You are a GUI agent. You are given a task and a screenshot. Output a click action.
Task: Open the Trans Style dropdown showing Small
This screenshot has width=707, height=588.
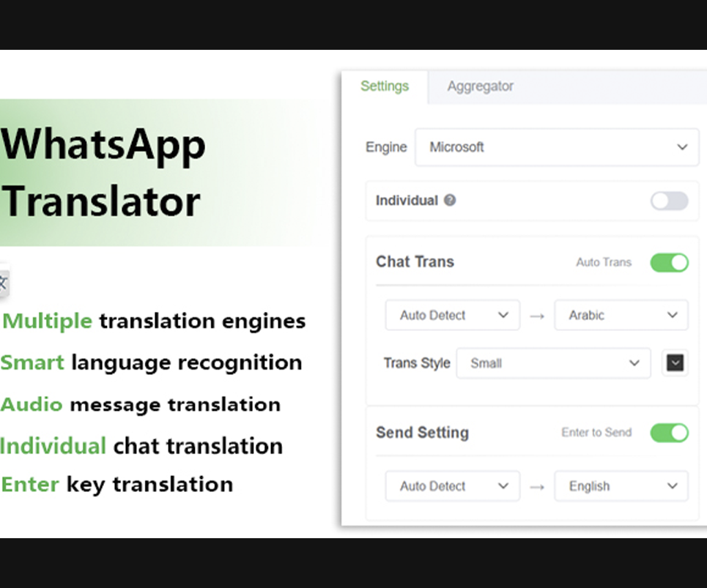pyautogui.click(x=553, y=362)
